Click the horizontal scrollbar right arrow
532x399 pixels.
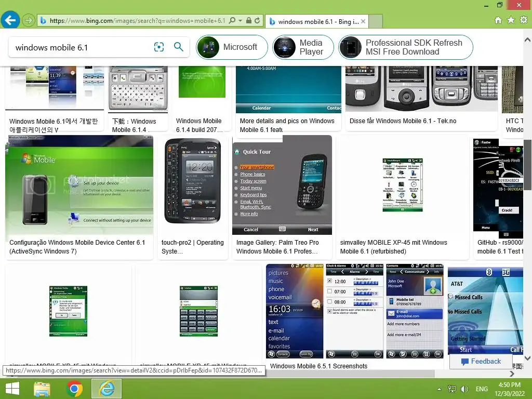pos(512,374)
